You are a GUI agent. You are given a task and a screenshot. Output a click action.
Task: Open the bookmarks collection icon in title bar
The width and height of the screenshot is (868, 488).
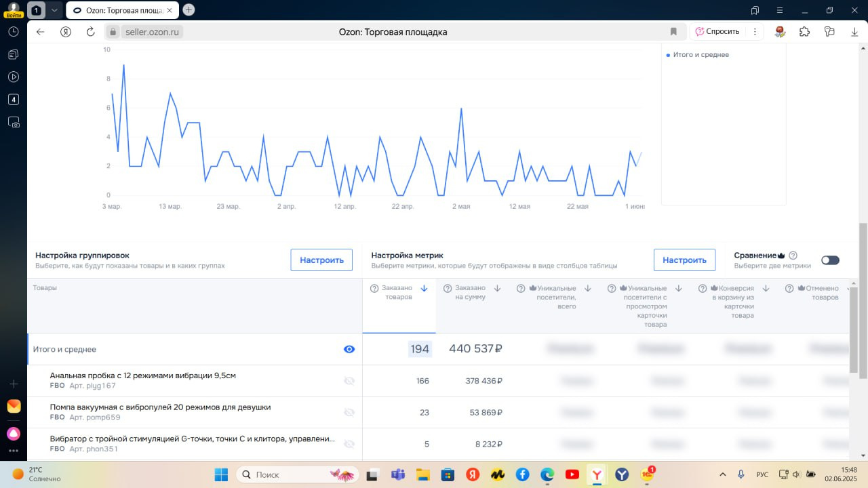tap(755, 10)
